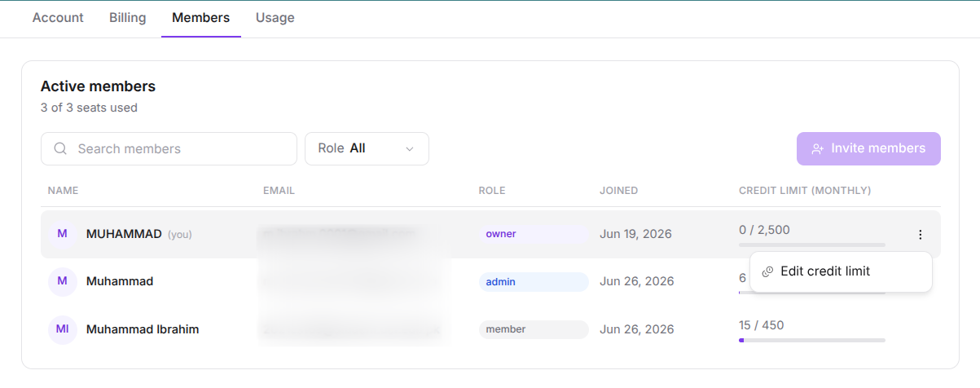Click the member role badge
Viewport: 980px width, 388px height.
tap(533, 330)
